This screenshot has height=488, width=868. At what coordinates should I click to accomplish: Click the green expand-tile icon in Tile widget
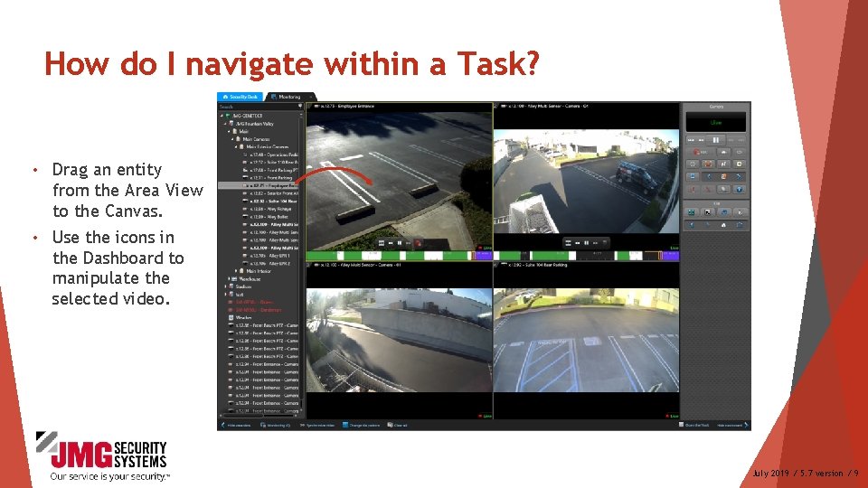tap(692, 212)
